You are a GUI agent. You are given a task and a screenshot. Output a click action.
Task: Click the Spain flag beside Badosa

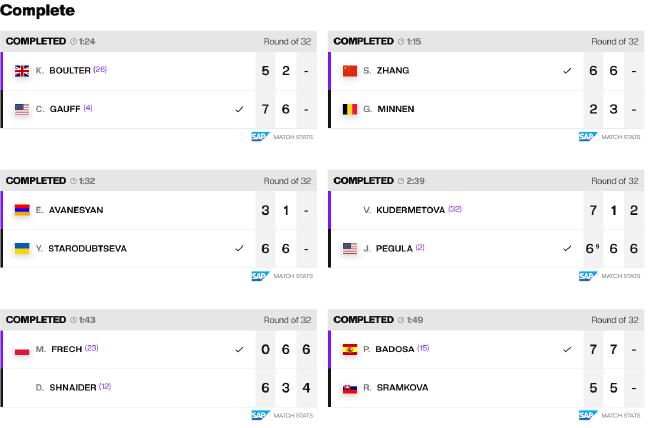click(x=350, y=350)
